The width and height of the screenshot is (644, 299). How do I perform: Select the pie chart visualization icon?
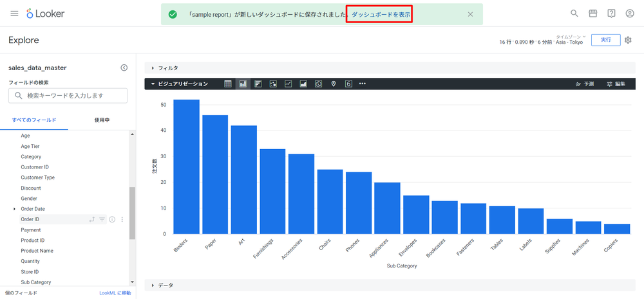tap(318, 84)
